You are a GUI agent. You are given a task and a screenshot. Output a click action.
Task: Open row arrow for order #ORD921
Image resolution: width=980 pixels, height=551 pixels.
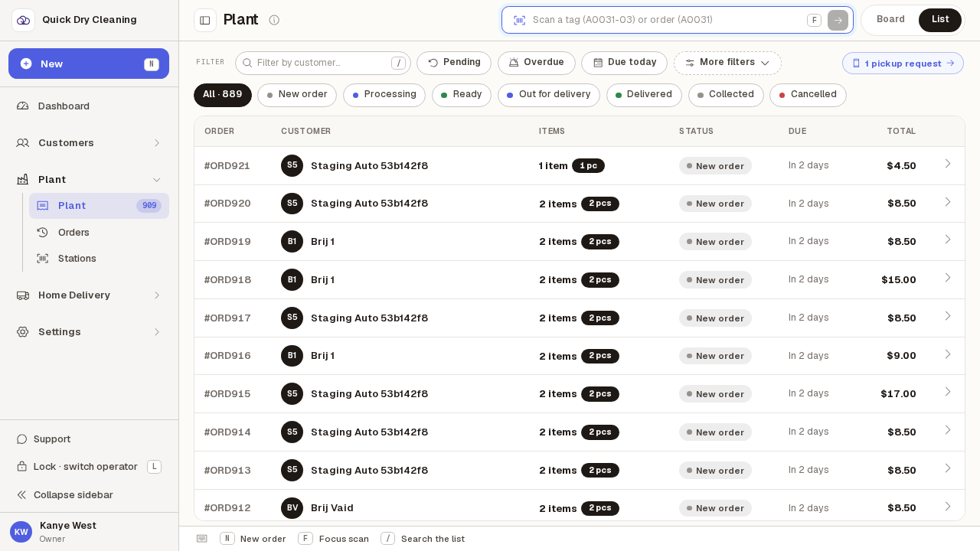coord(948,164)
